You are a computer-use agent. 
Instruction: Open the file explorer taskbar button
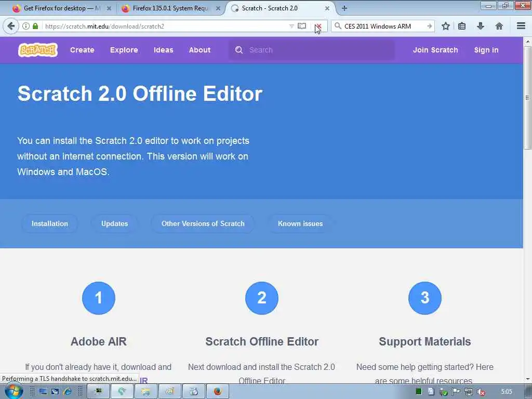point(145,392)
